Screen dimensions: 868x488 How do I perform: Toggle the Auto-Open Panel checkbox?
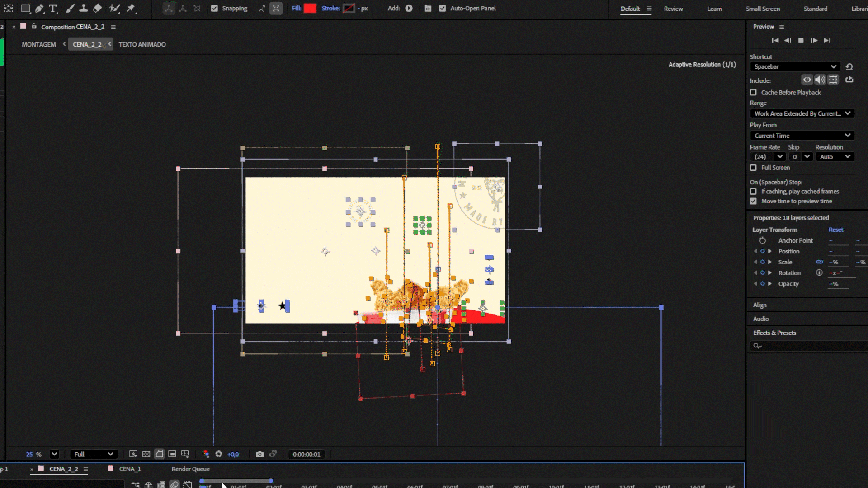442,9
